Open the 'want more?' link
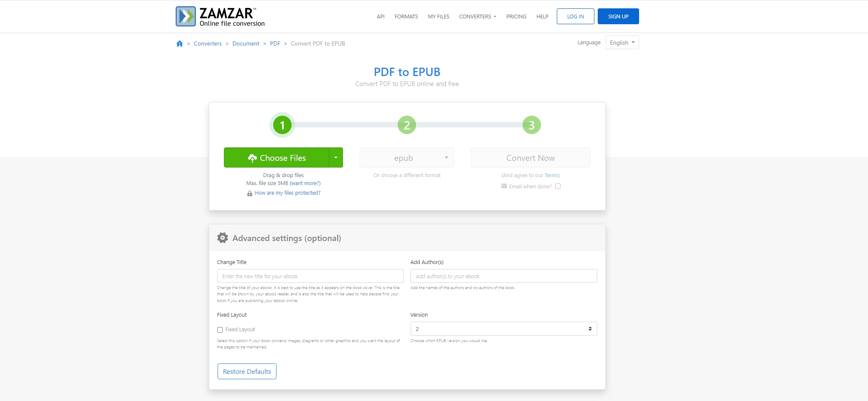This screenshot has height=401, width=868. (x=305, y=183)
